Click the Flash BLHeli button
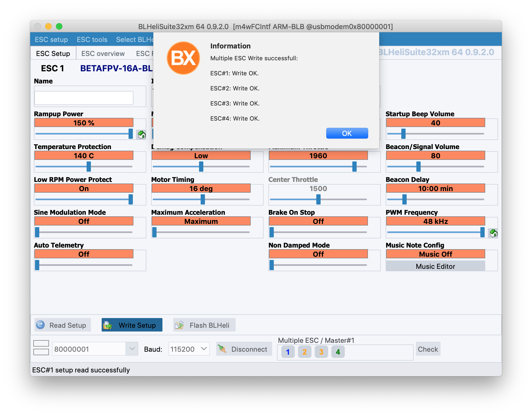 click(204, 325)
